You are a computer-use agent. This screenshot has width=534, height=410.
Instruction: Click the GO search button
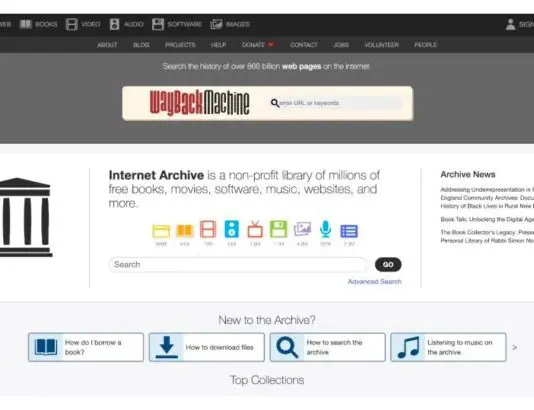tap(388, 265)
